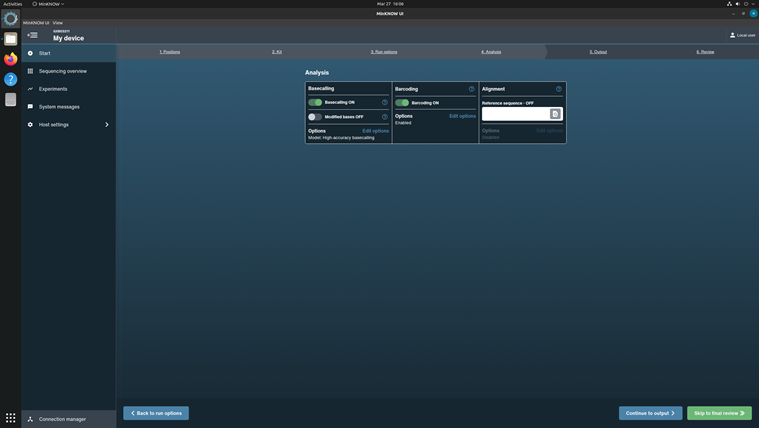Open the Connection manager
Viewport: 759px width, 428px height.
[x=62, y=419]
